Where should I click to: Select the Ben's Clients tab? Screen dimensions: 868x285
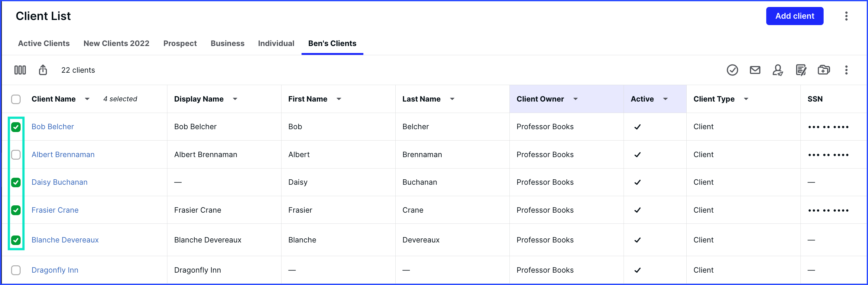tap(332, 43)
